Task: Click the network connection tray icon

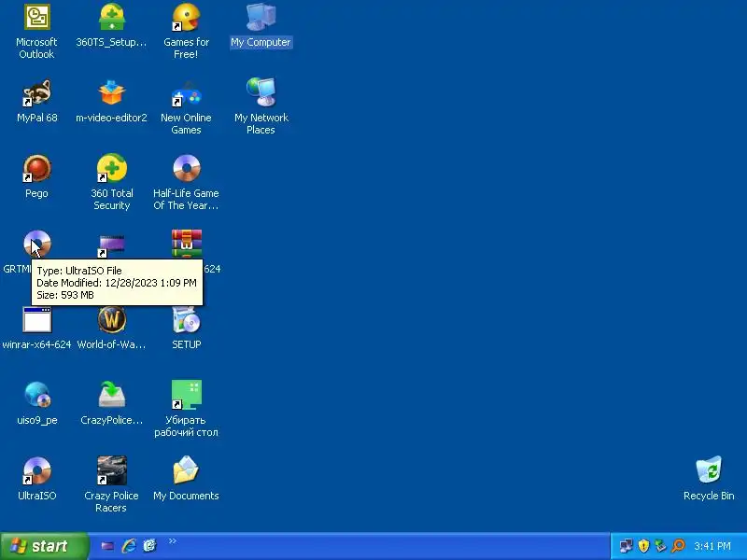Action: coord(626,546)
